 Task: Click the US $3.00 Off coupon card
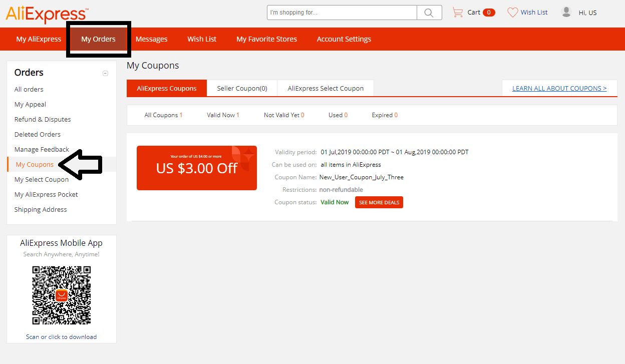197,168
